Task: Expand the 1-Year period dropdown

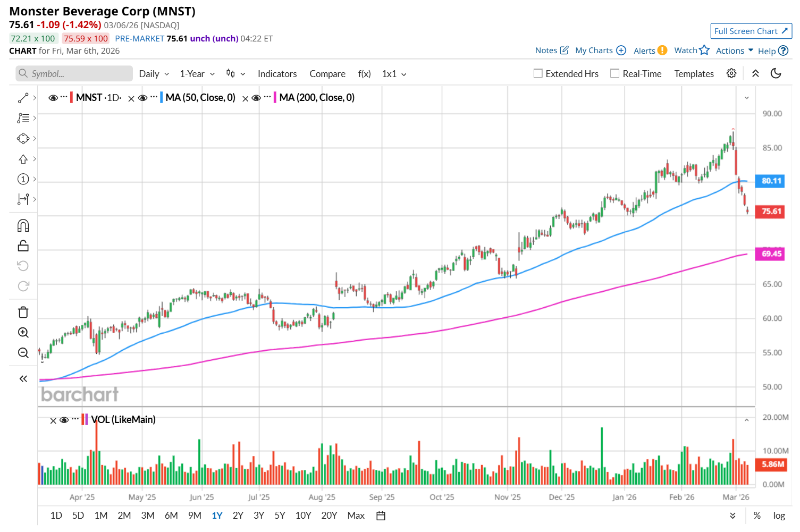Action: [197, 74]
